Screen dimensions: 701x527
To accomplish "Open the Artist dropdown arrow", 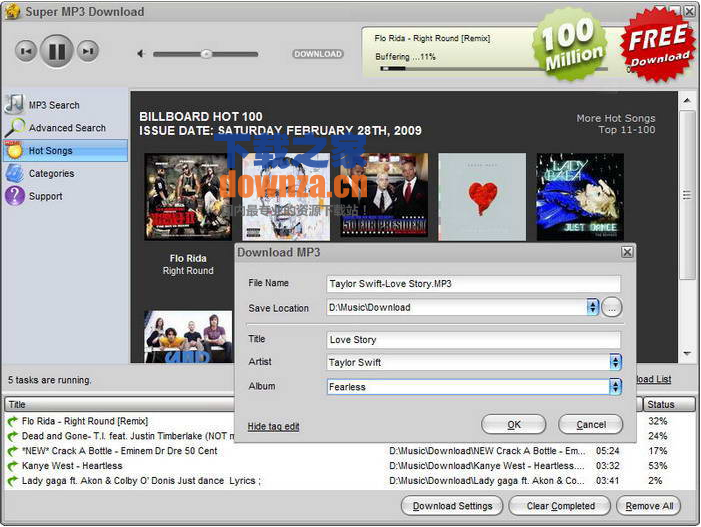I will tap(616, 363).
